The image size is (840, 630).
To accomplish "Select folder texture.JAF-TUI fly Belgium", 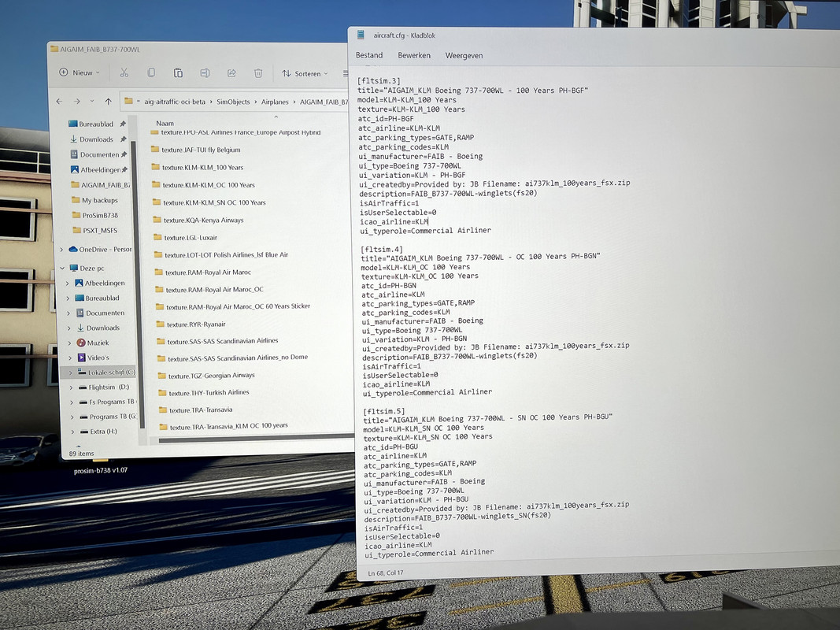I will point(195,150).
